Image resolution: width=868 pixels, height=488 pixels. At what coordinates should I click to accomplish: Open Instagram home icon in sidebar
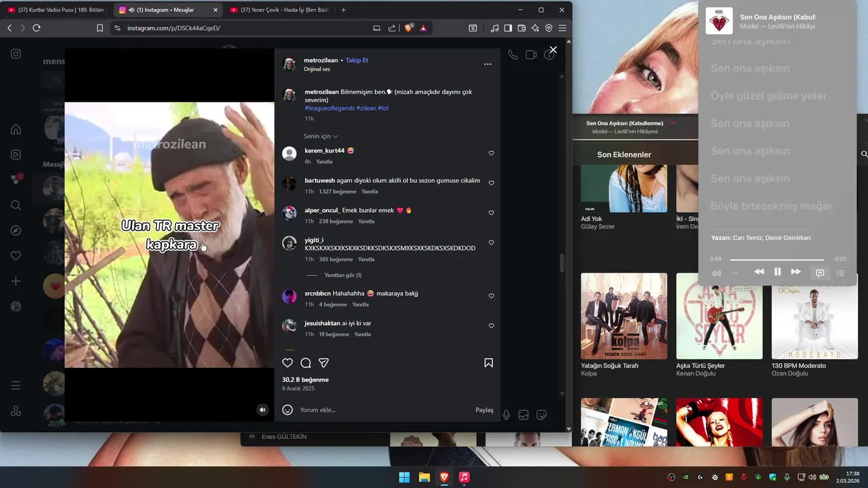pyautogui.click(x=16, y=129)
